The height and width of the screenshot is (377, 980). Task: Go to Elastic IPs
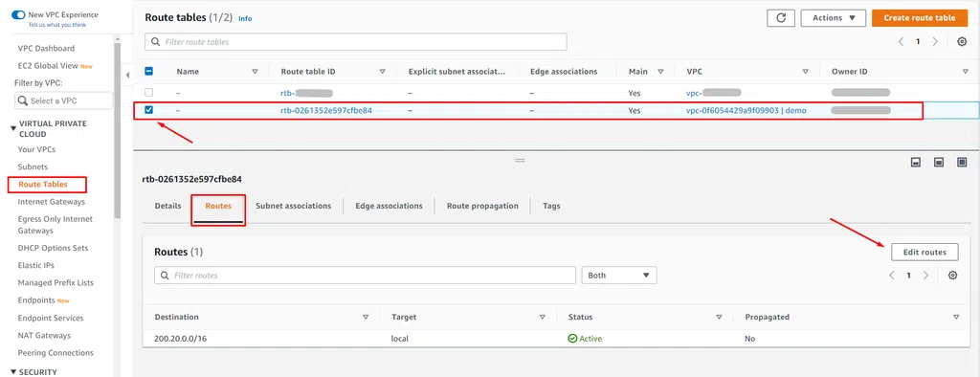click(35, 266)
